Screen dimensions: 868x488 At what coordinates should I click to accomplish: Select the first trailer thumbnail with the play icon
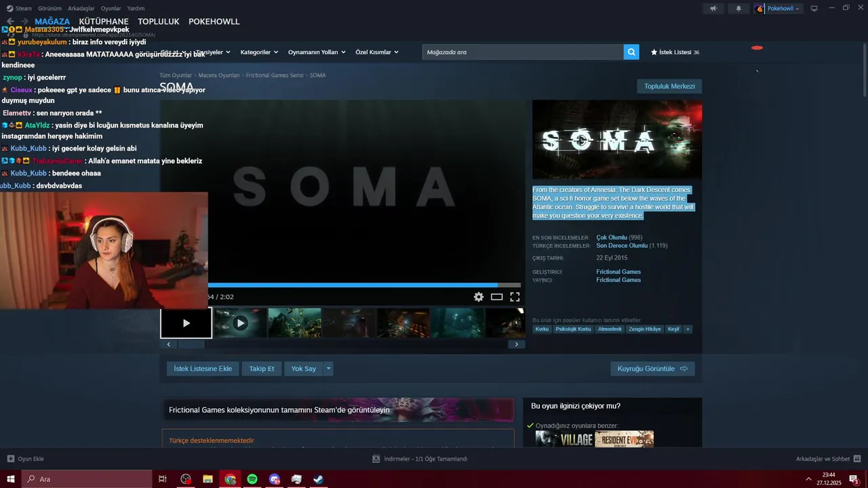coord(186,323)
